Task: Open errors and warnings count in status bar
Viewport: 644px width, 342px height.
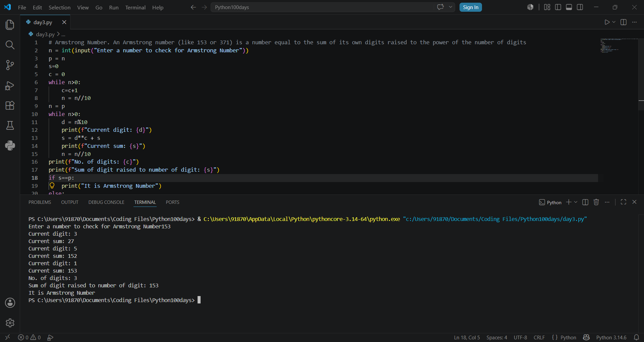Action: tap(30, 337)
